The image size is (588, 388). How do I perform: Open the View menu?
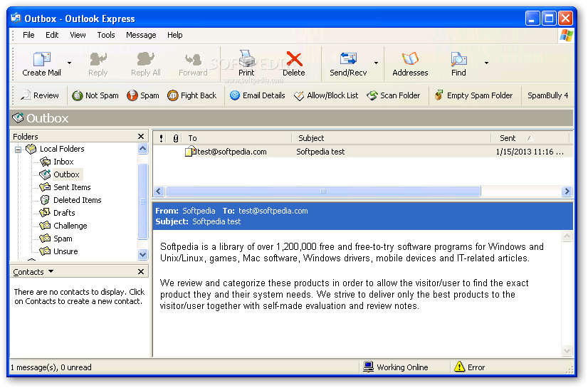[78, 35]
